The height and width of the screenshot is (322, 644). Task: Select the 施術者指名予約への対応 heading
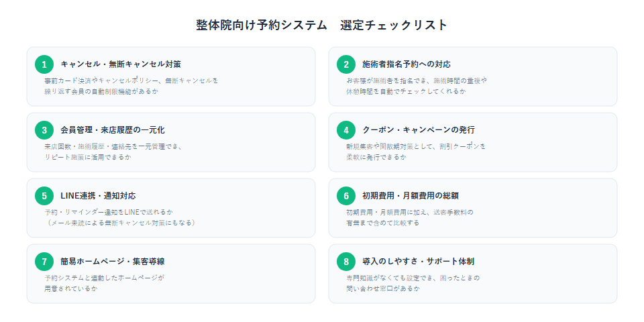pyautogui.click(x=407, y=64)
